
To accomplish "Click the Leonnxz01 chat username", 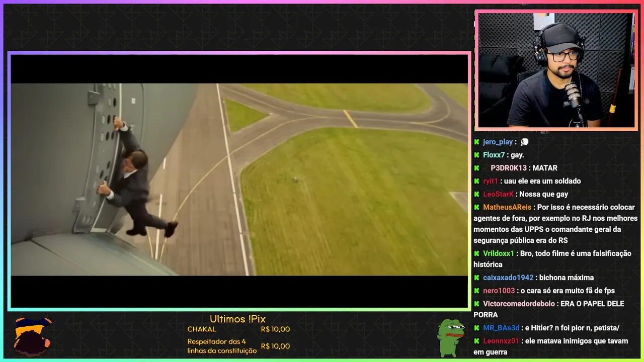I will [500, 341].
